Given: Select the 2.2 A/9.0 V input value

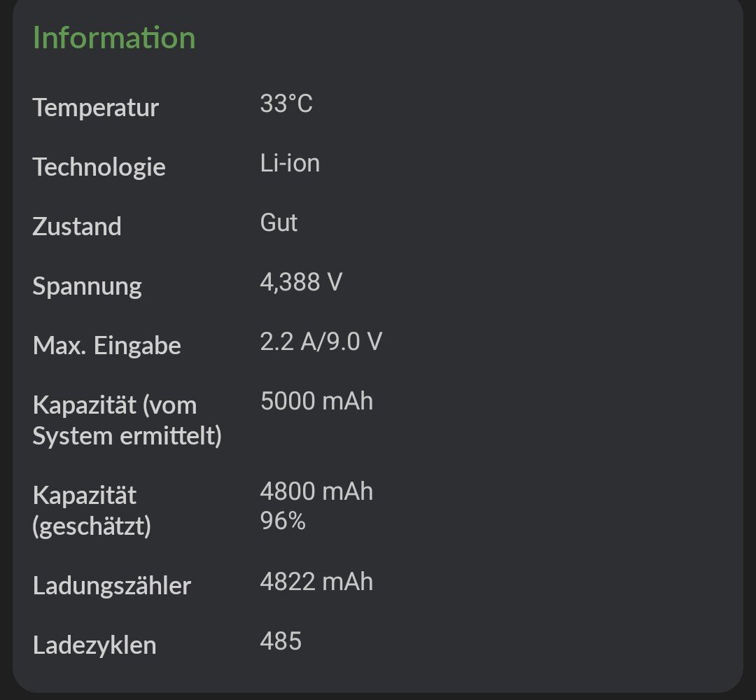Looking at the screenshot, I should [321, 342].
